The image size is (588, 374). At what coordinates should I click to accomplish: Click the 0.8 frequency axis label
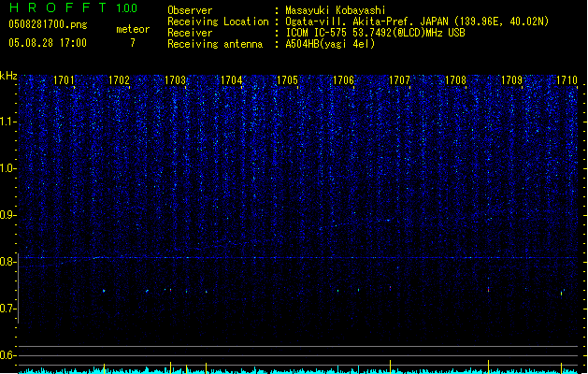(x=8, y=262)
